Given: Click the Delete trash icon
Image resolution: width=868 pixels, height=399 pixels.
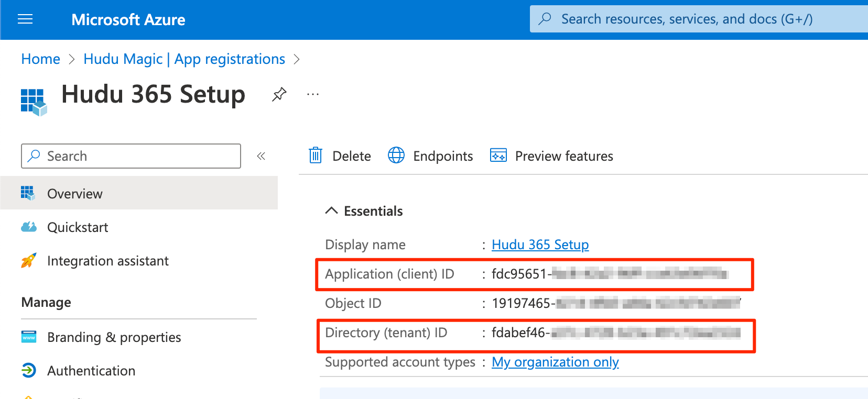Looking at the screenshot, I should point(316,156).
